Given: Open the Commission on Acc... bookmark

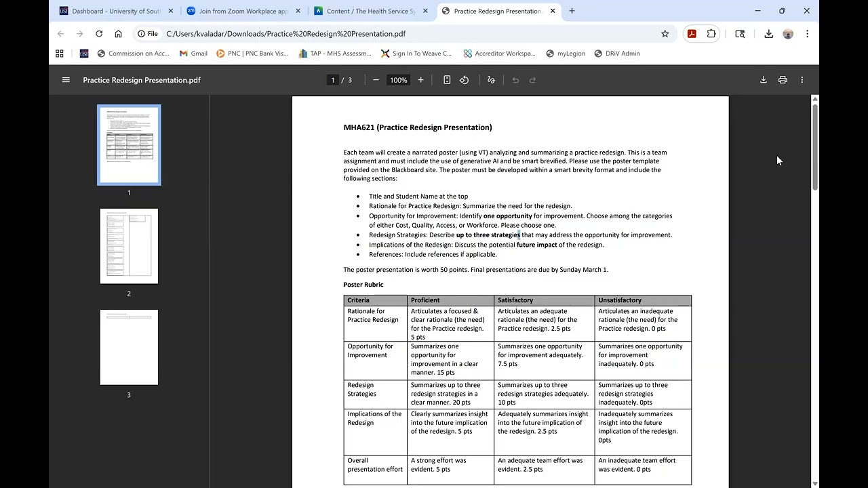Looking at the screenshot, I should pyautogui.click(x=133, y=54).
